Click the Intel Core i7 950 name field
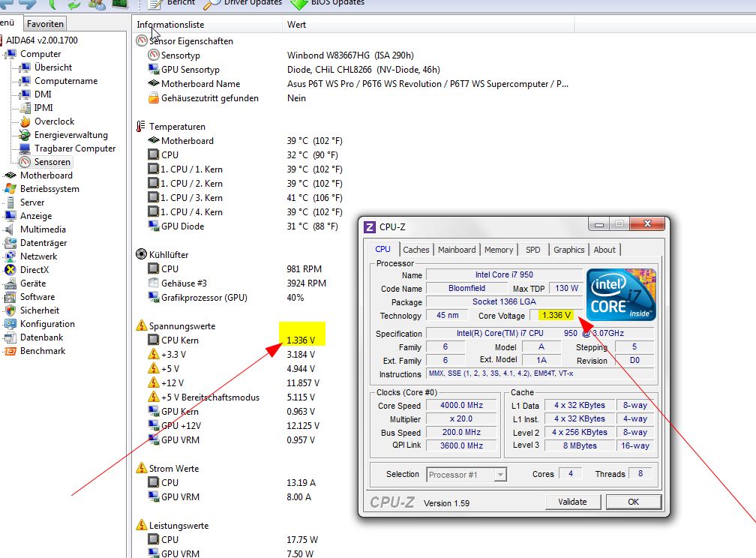This screenshot has height=558, width=756. pyautogui.click(x=504, y=274)
